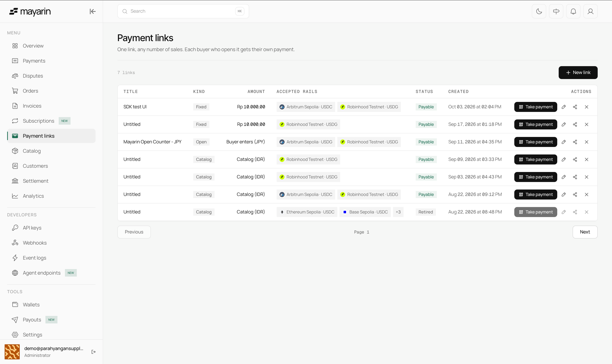Delete the SDK test UI link
The width and height of the screenshot is (612, 364).
point(586,107)
